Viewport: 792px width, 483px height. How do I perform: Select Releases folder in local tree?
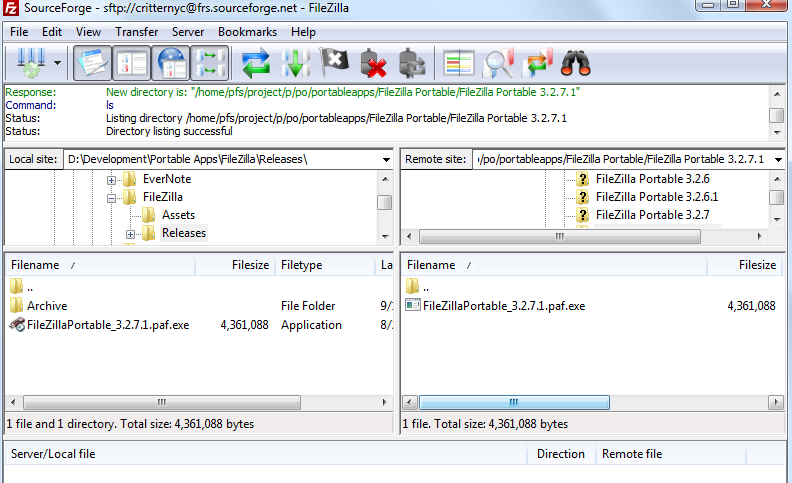click(184, 233)
